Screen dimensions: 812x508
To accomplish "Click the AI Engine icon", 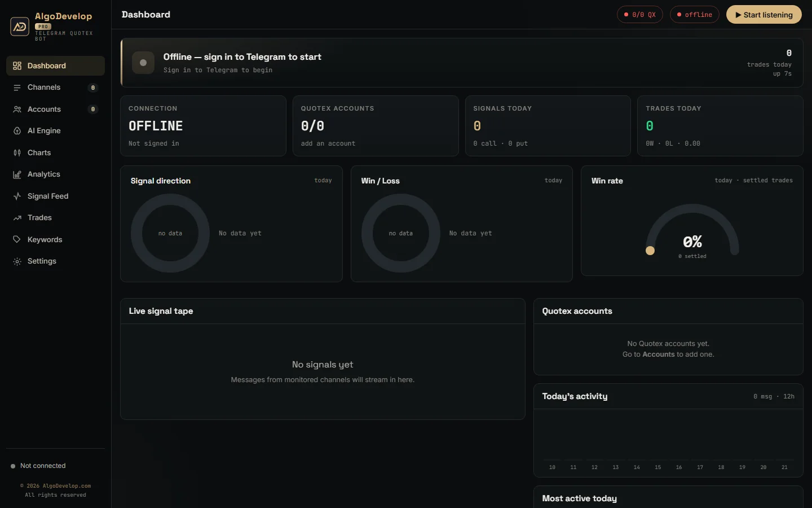I will (x=17, y=131).
